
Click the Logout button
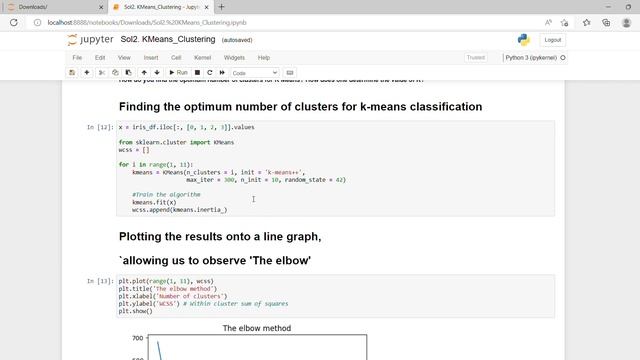tap(553, 40)
